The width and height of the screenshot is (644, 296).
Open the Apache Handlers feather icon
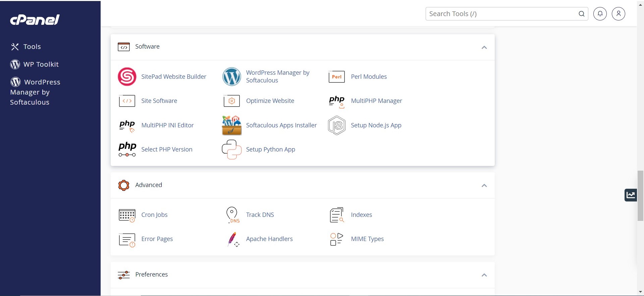233,239
